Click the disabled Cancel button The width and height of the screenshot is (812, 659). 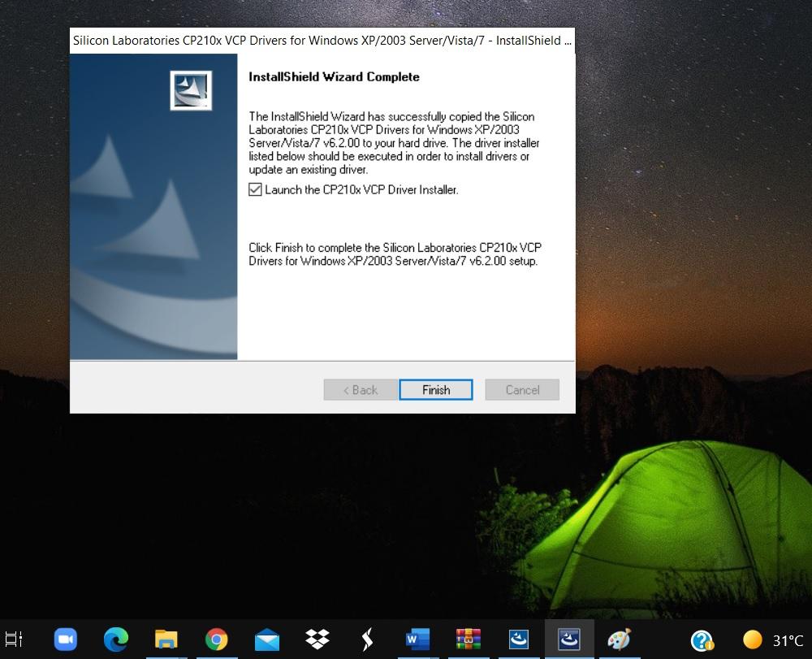pyautogui.click(x=522, y=389)
